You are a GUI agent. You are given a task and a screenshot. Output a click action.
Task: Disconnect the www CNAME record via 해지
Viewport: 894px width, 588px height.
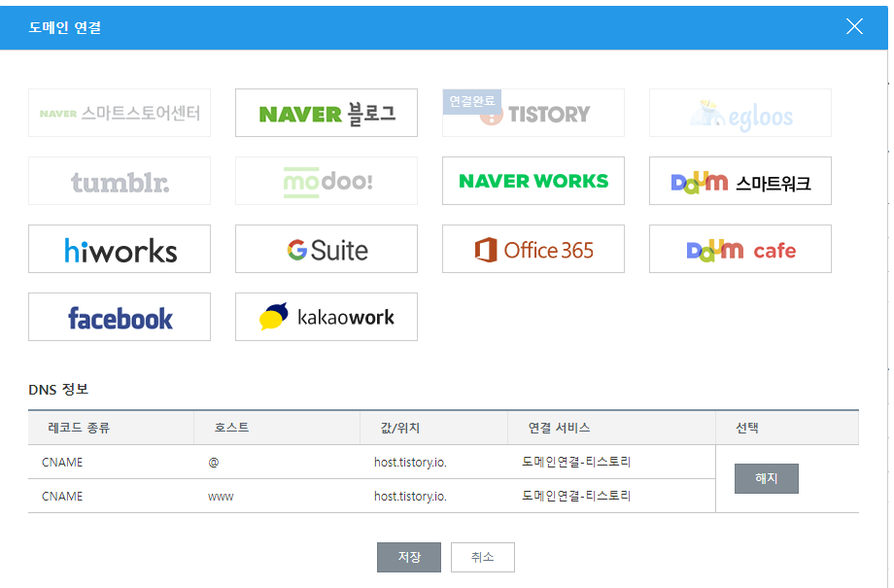click(766, 478)
